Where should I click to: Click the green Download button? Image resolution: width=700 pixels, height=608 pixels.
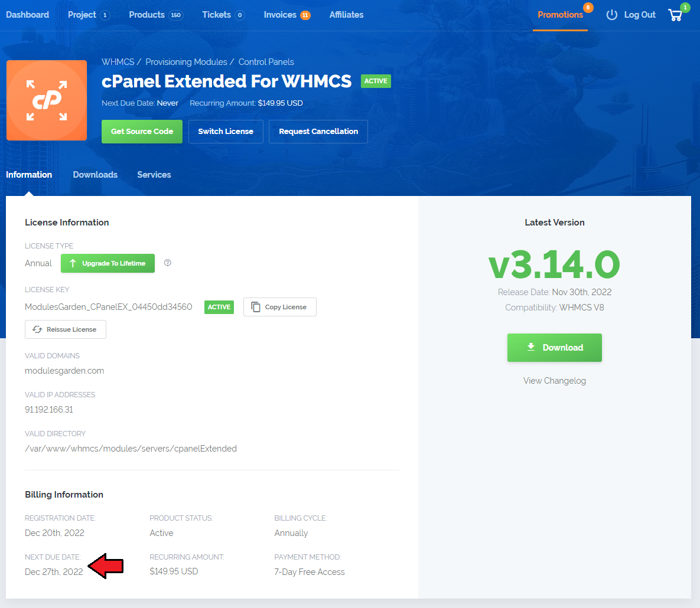coord(555,348)
